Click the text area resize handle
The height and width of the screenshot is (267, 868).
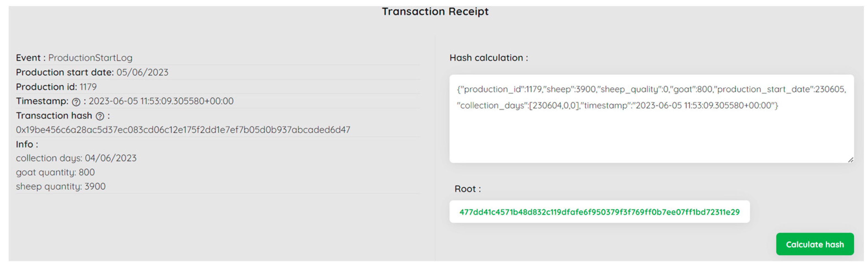(x=850, y=160)
